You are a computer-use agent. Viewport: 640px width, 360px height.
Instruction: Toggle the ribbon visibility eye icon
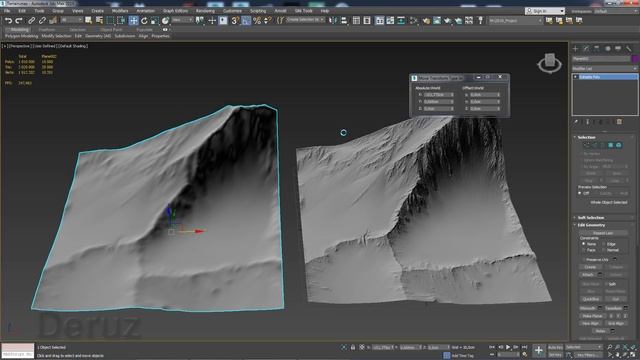(165, 30)
